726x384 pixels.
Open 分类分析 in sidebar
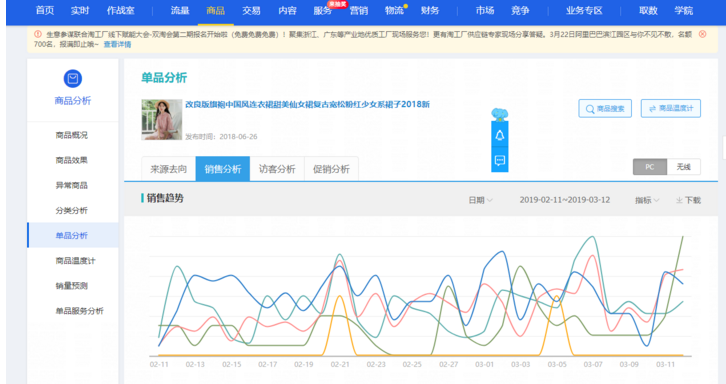[x=72, y=210]
